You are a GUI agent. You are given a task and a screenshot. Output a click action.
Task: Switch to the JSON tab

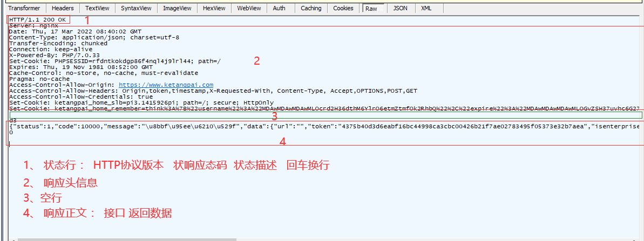coord(400,8)
